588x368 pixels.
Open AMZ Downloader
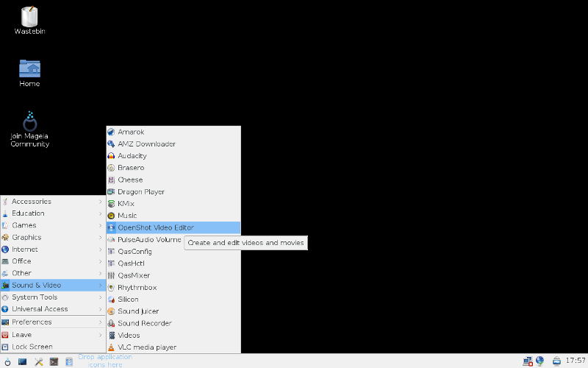(x=173, y=144)
